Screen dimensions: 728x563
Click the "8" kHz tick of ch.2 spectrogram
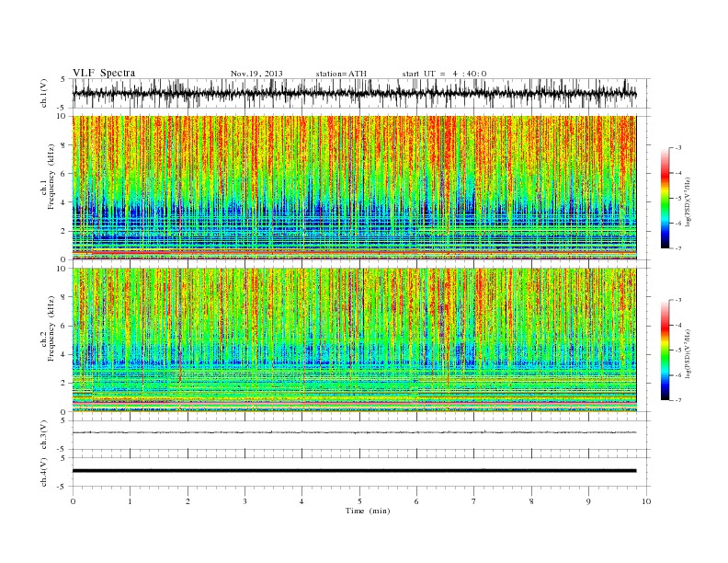coord(64,297)
